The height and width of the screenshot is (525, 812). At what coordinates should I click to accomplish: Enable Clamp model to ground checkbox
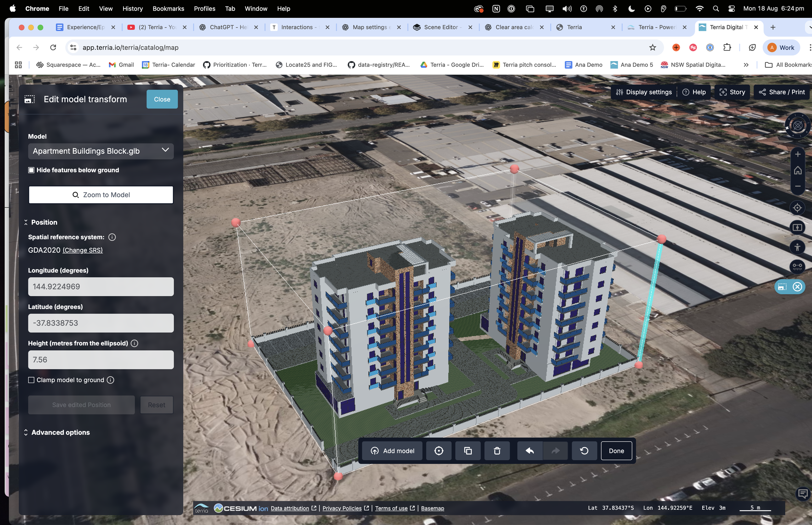pos(32,380)
